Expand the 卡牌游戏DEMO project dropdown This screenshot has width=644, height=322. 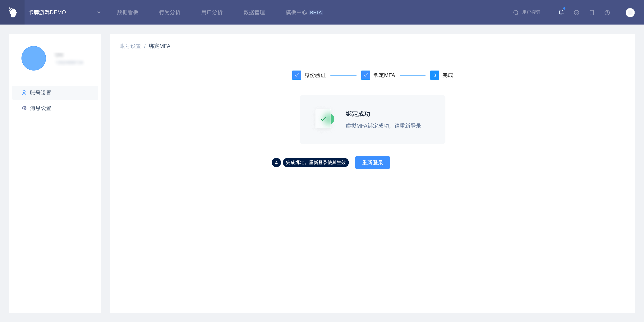point(99,12)
